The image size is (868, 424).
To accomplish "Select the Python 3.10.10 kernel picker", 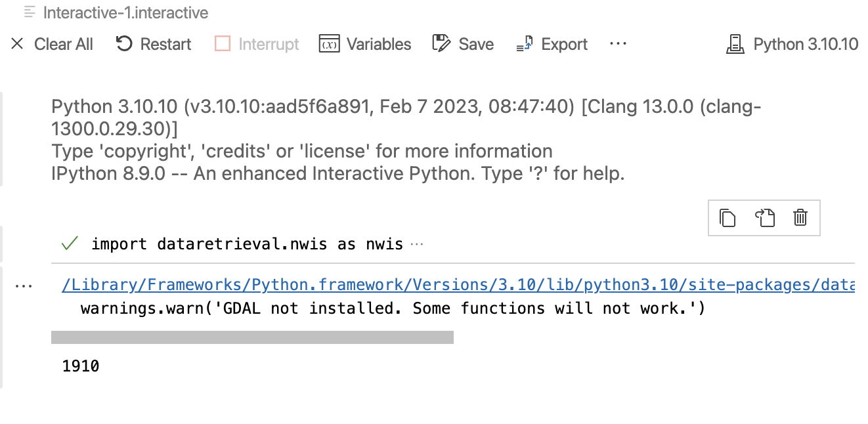I will tap(792, 44).
